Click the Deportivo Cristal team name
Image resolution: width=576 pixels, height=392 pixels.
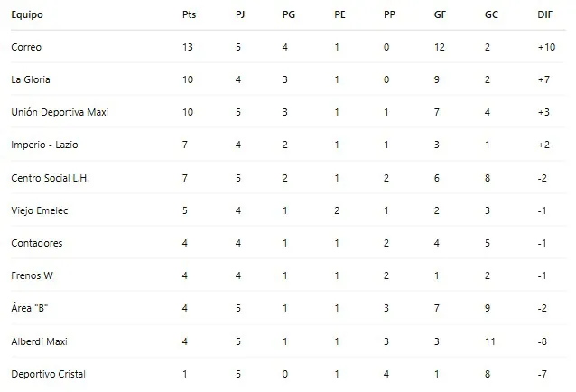[48, 374]
